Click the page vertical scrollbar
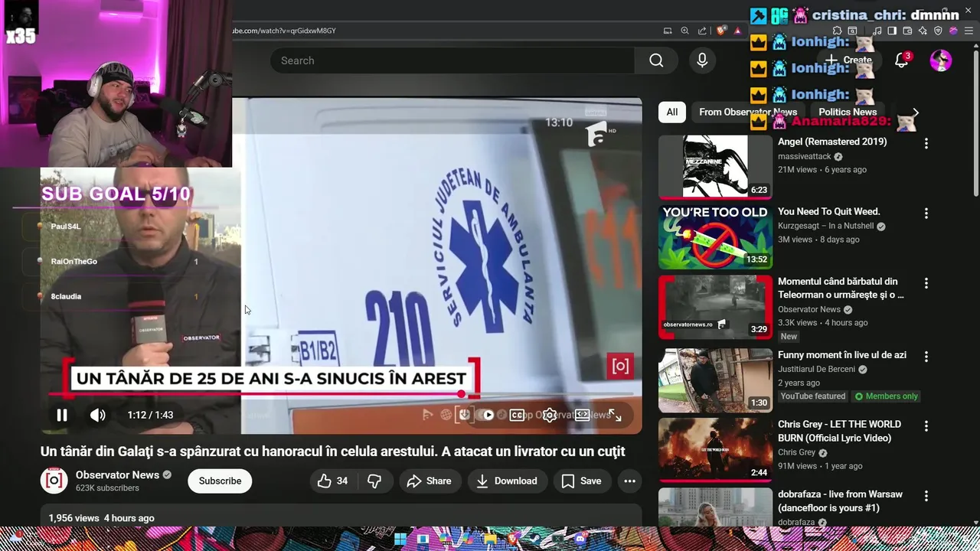Screen dimensions: 980x551 [975, 122]
